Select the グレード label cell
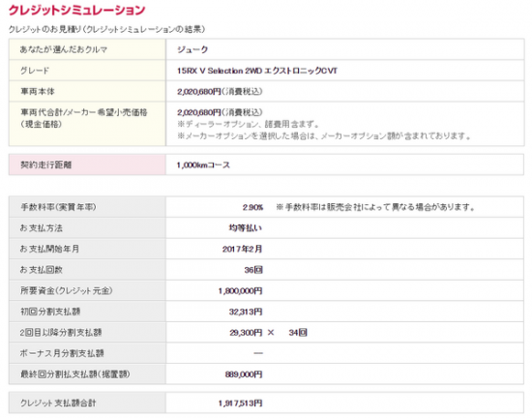532x418 pixels. [x=87, y=71]
